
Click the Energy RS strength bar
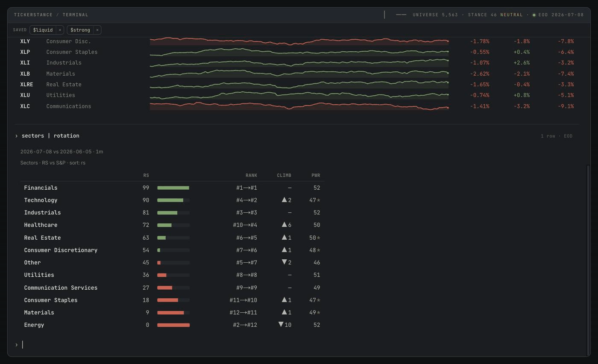coord(173,325)
